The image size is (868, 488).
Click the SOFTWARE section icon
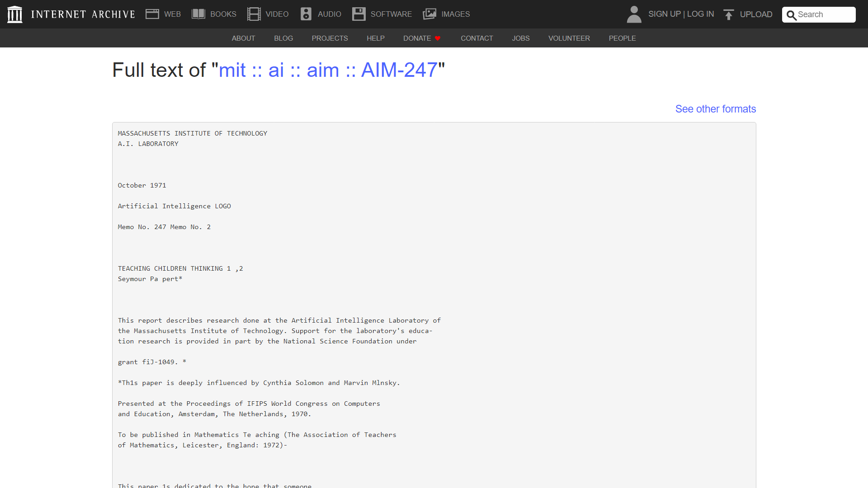[x=359, y=14]
